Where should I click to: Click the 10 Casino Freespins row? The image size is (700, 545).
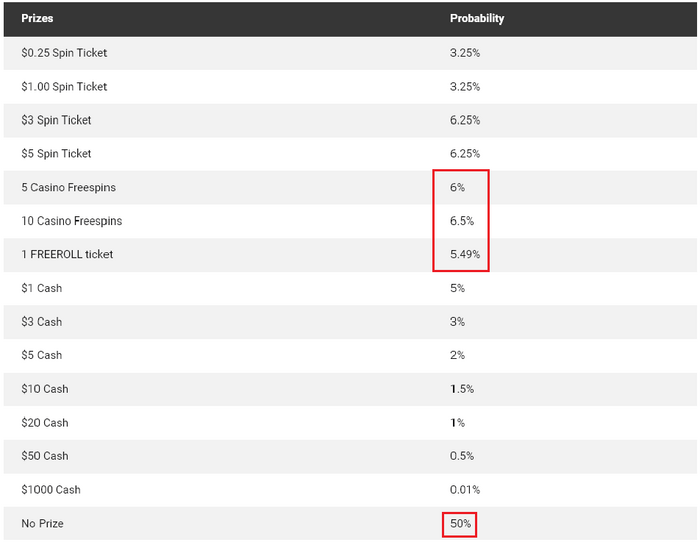(x=72, y=221)
